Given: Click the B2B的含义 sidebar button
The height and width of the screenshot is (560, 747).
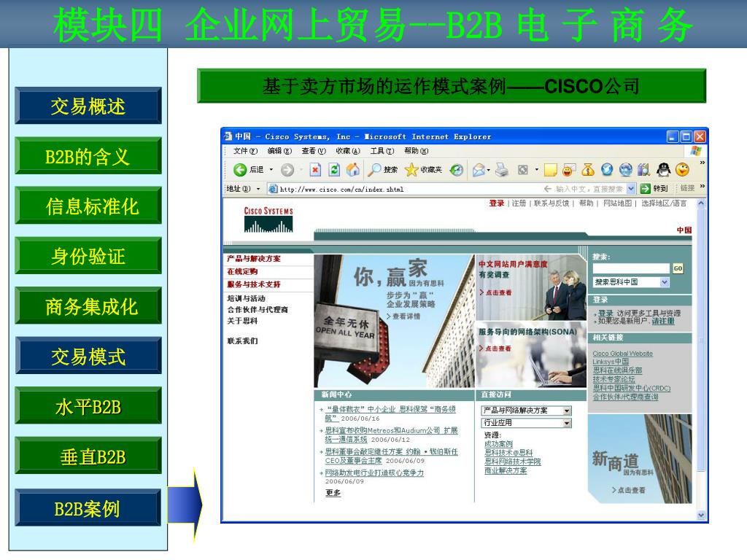Looking at the screenshot, I should [88, 156].
